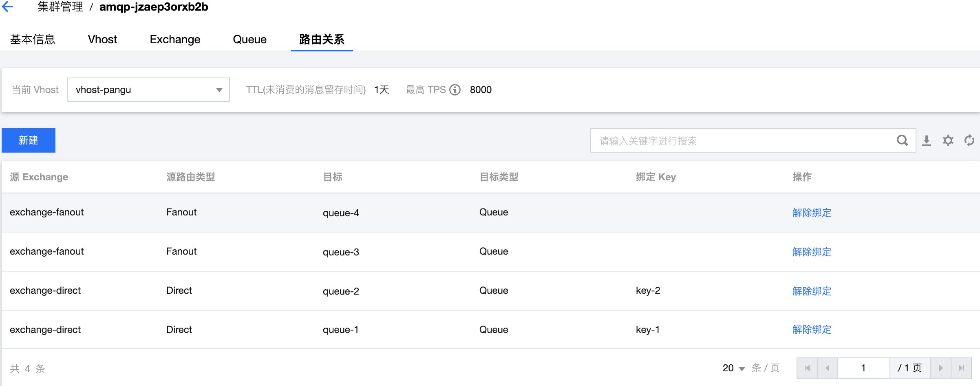Click the amqp-jzaep3orxb2b cluster title
The height and width of the screenshot is (386, 980).
point(154,7)
